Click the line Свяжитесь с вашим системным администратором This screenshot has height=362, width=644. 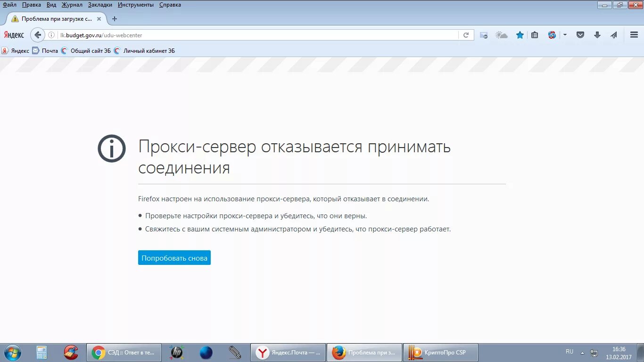pos(298,229)
